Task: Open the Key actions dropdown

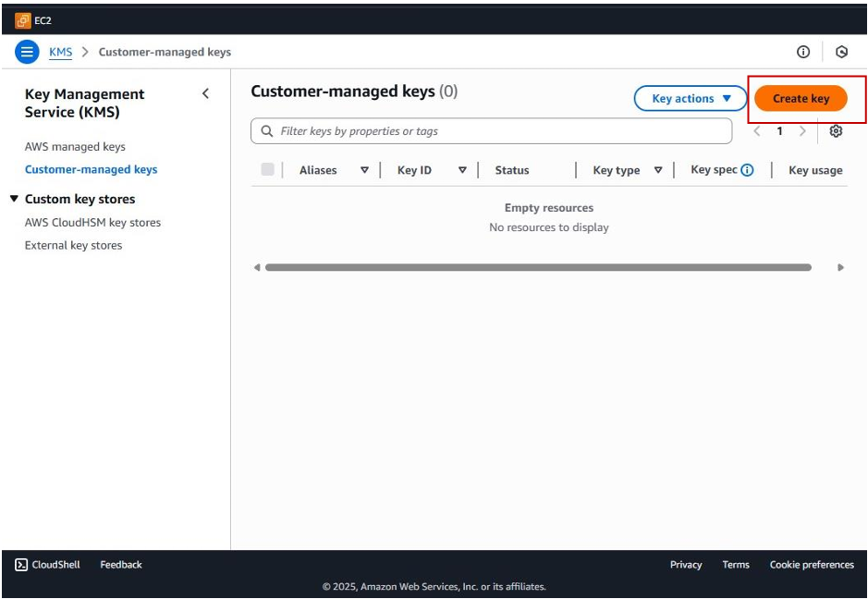Action: pyautogui.click(x=691, y=99)
